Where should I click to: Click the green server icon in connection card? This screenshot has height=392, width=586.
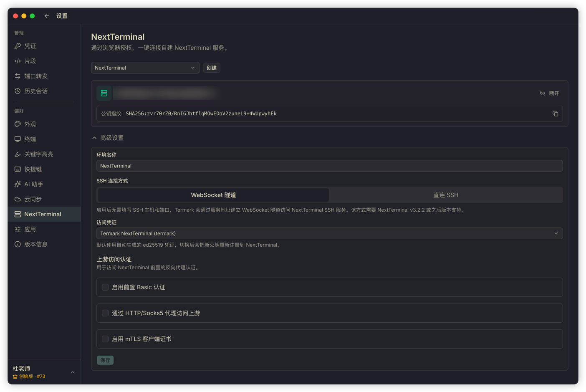click(104, 93)
